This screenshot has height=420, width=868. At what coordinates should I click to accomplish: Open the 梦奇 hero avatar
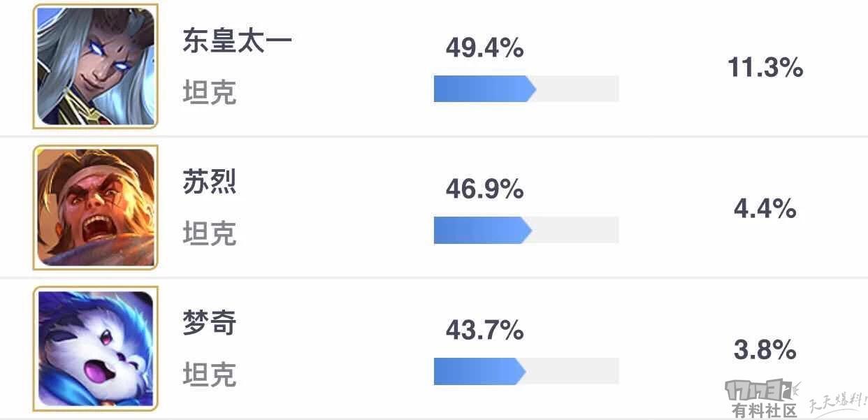click(96, 349)
